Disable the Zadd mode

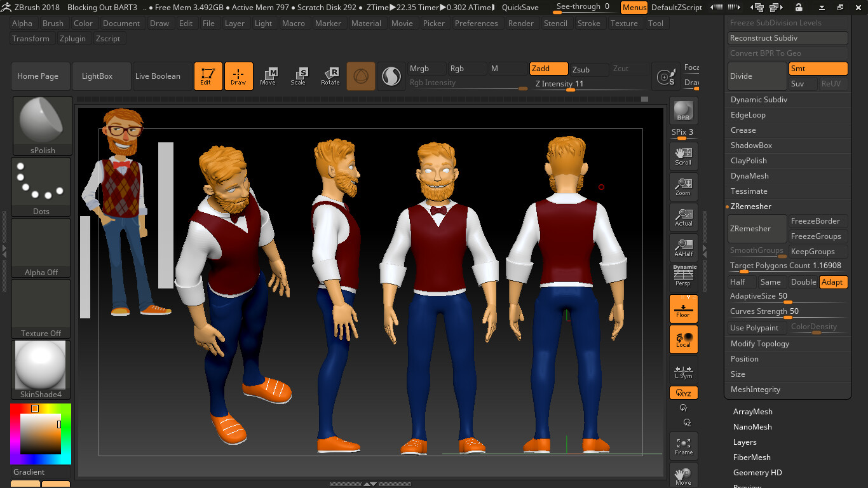click(549, 69)
